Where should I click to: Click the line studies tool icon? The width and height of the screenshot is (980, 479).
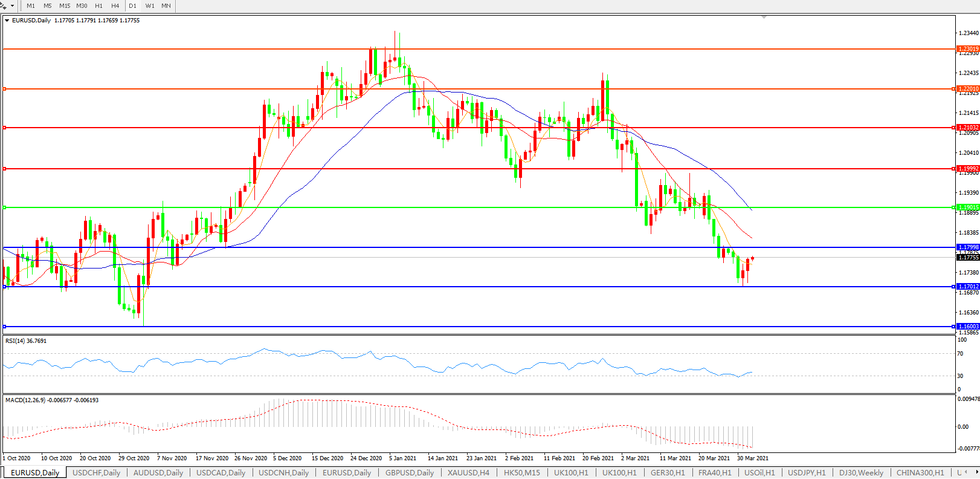point(4,5)
